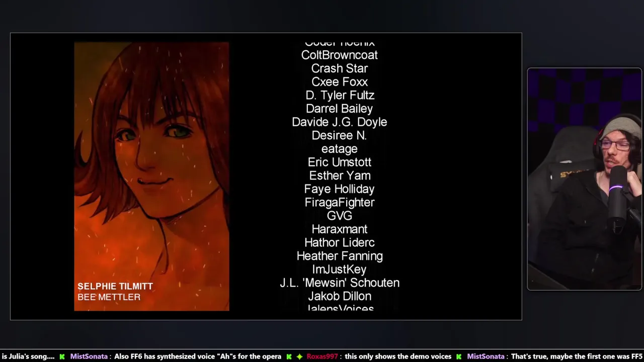Select the credit name 'Haraxmant'
644x362 pixels.
[340, 229]
